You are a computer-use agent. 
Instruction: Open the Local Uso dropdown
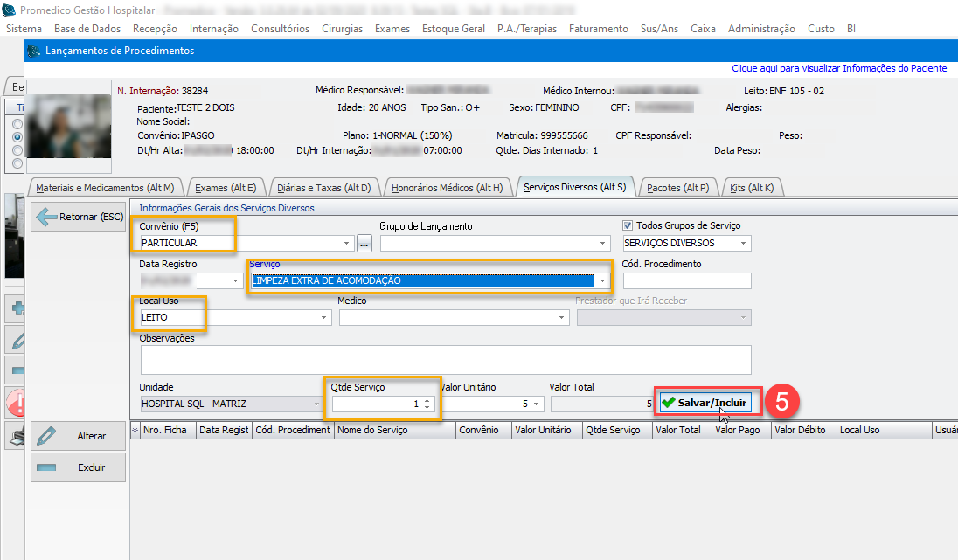click(x=323, y=318)
